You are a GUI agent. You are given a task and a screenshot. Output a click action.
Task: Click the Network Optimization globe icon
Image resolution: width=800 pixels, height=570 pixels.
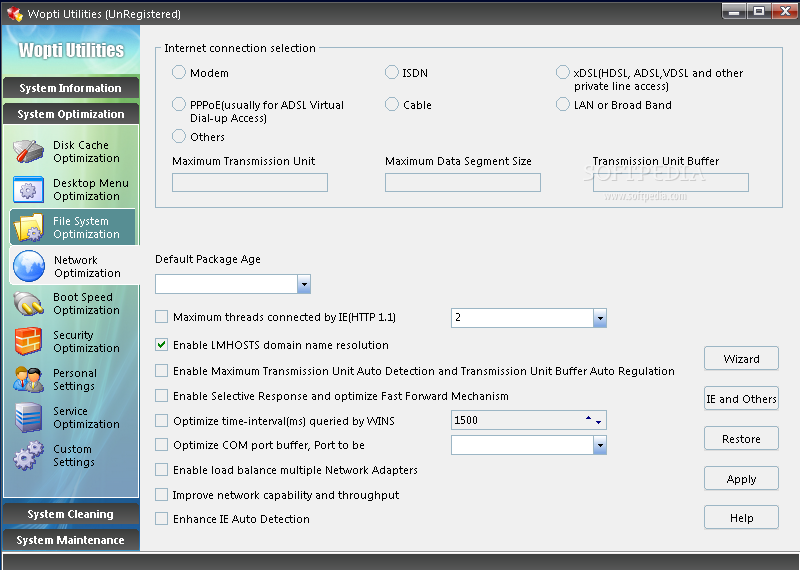click(29, 266)
